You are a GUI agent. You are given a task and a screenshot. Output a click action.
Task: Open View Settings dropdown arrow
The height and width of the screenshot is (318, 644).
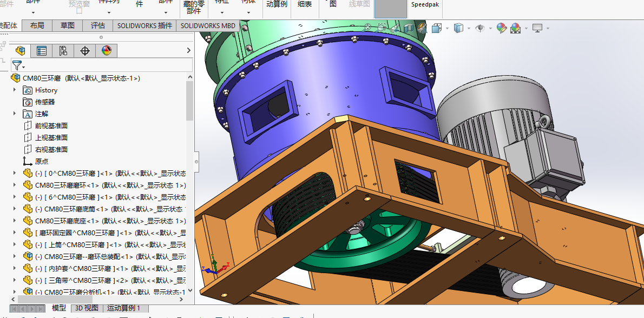point(548,28)
